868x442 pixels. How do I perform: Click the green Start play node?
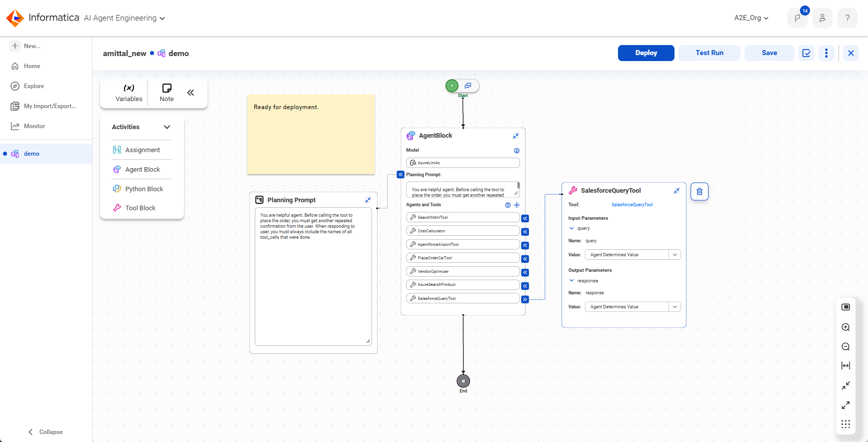(x=452, y=86)
